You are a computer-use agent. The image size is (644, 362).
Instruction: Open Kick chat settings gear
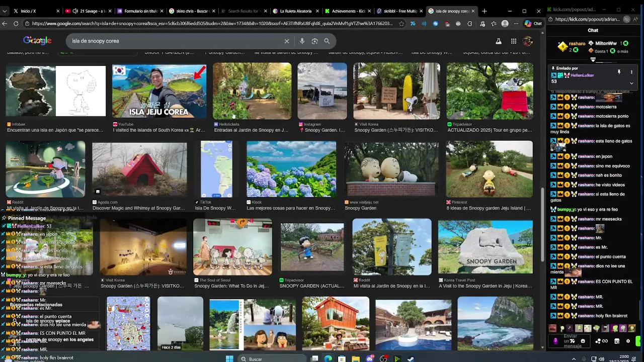pyautogui.click(x=628, y=341)
